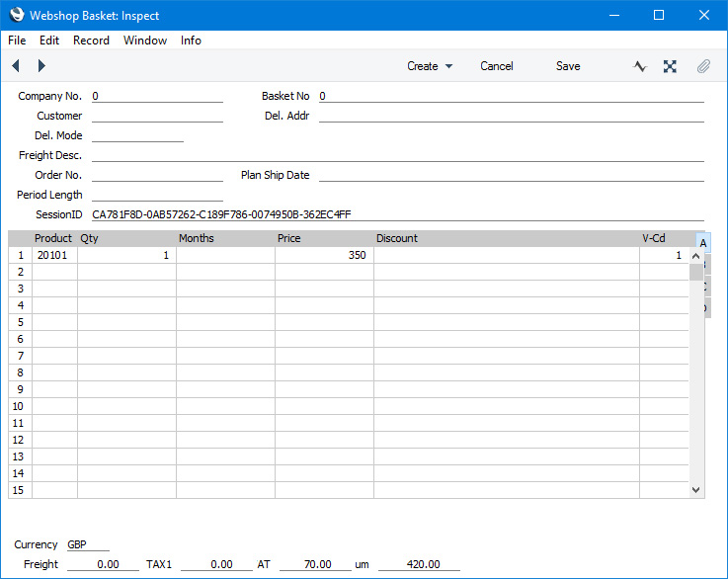Click V-Cd cell in row 1
The image size is (728, 579).
click(664, 255)
